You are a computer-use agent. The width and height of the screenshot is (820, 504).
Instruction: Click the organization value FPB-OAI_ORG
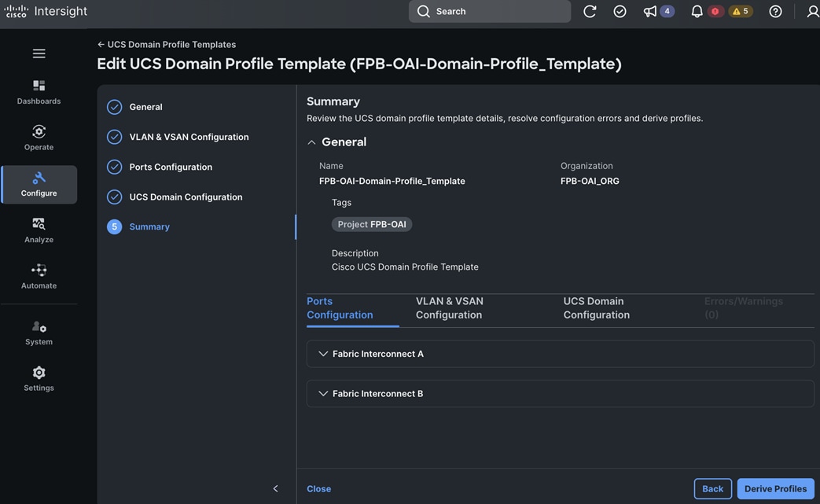pos(590,181)
